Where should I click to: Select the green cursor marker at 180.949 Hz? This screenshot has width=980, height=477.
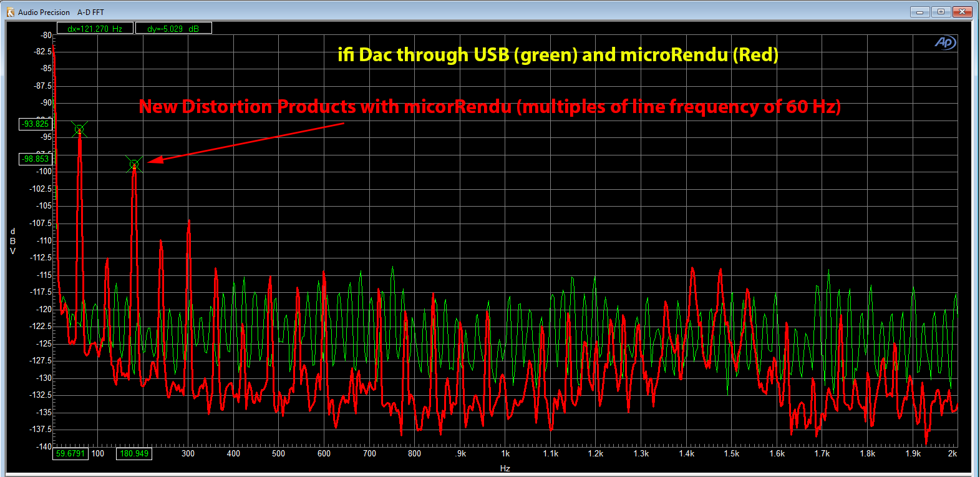[134, 164]
